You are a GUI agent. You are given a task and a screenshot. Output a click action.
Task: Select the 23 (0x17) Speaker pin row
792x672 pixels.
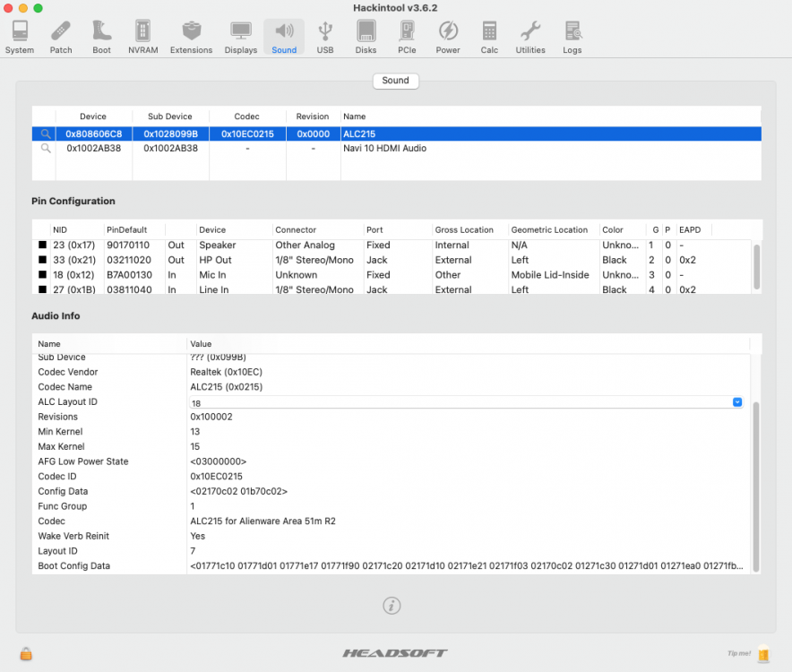[392, 245]
